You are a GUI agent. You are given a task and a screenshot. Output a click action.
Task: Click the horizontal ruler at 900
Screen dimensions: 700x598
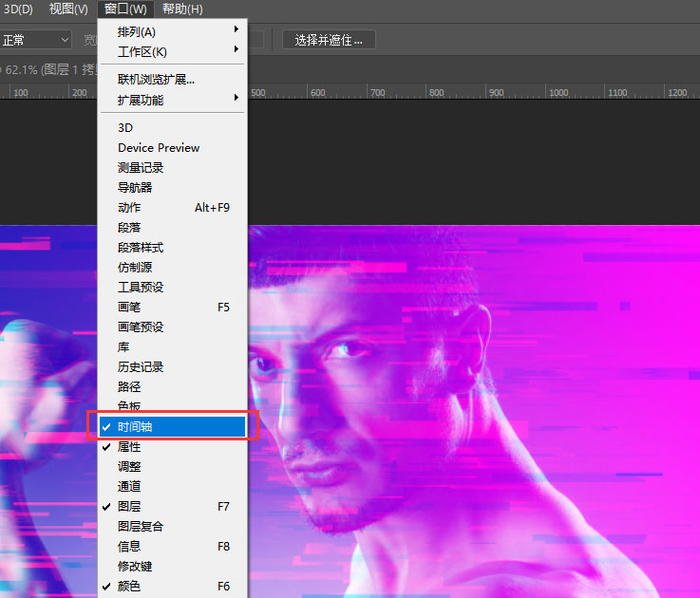(x=496, y=92)
